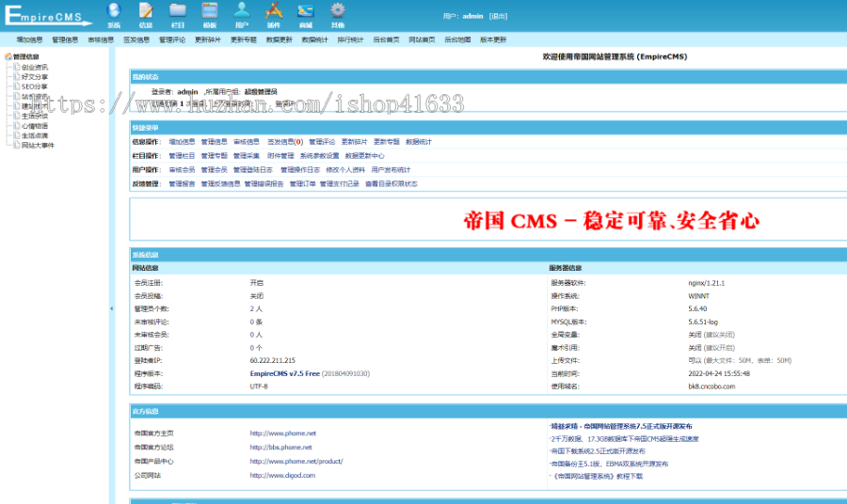
Task: Select 排行统计 in the submenu bar
Action: (x=351, y=39)
